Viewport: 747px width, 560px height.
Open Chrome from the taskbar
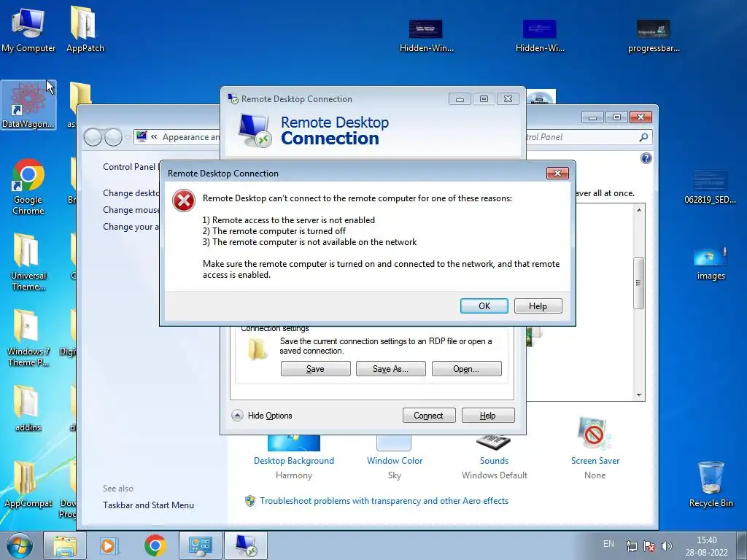tap(155, 545)
